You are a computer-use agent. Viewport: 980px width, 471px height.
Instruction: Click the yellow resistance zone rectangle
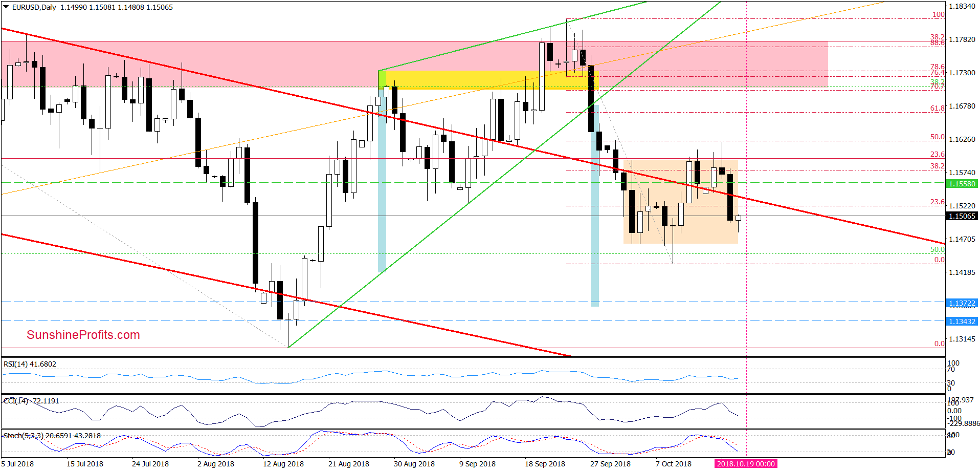[x=488, y=80]
